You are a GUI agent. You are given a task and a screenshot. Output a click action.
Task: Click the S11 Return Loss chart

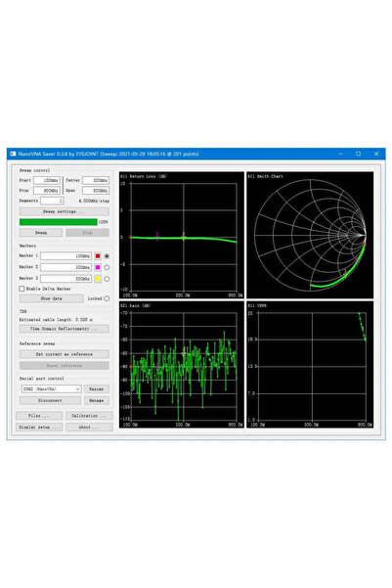pyautogui.click(x=182, y=235)
